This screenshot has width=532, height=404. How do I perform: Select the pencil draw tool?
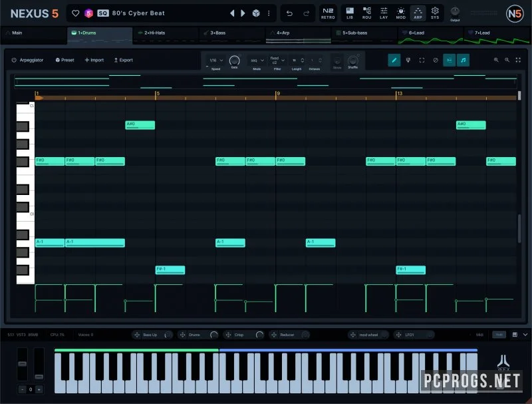coord(394,61)
